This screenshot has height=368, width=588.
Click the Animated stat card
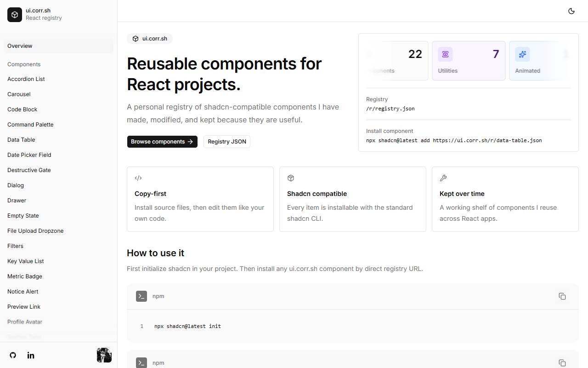click(x=540, y=61)
